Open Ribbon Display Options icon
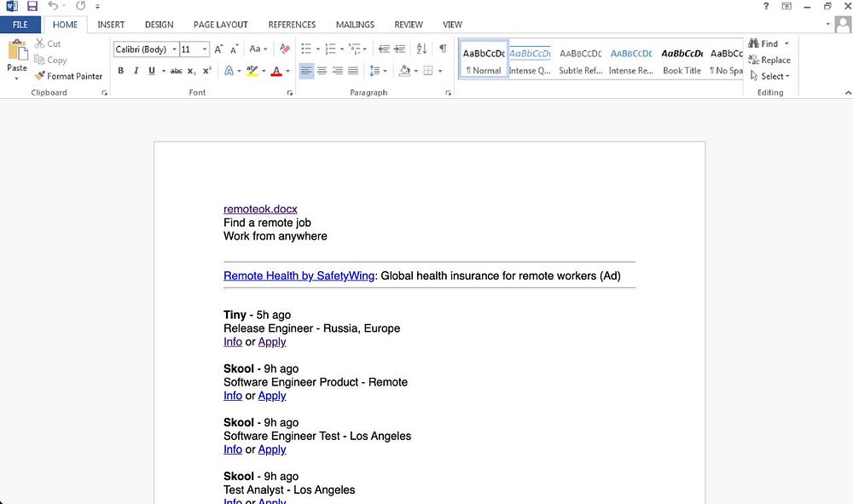 point(786,7)
